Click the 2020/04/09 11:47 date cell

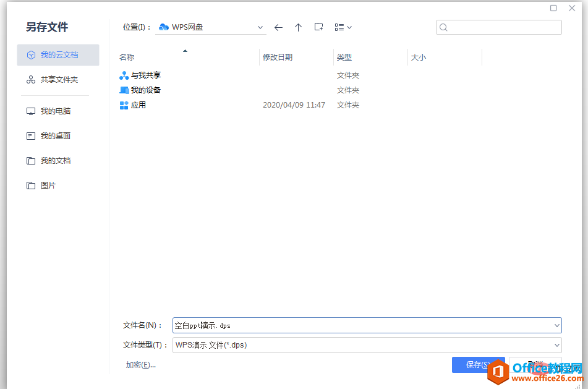pyautogui.click(x=294, y=105)
